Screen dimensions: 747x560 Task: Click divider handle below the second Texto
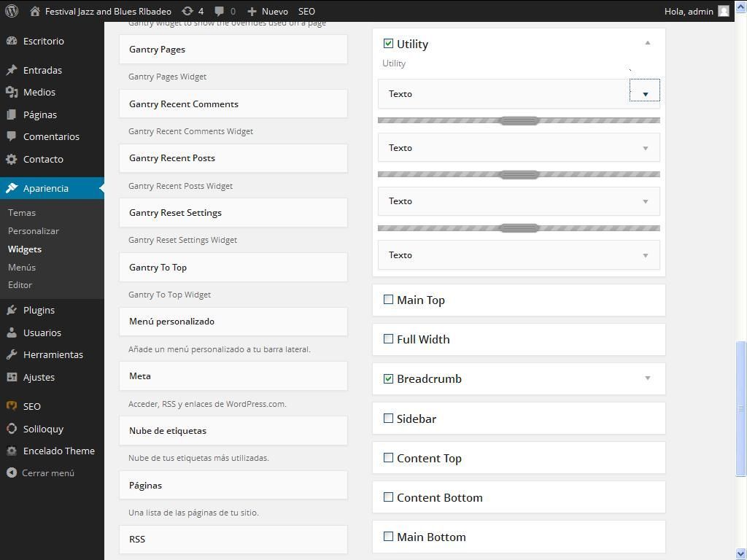519,174
